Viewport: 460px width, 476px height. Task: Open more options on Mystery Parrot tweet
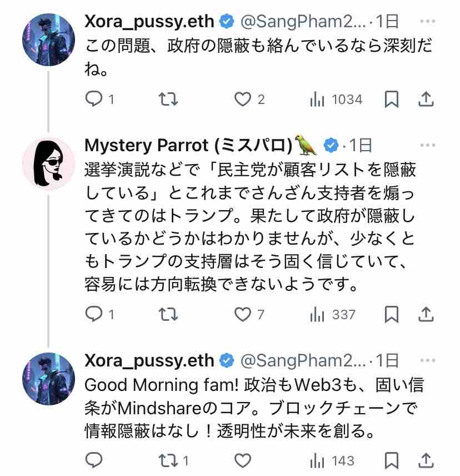pyautogui.click(x=427, y=146)
